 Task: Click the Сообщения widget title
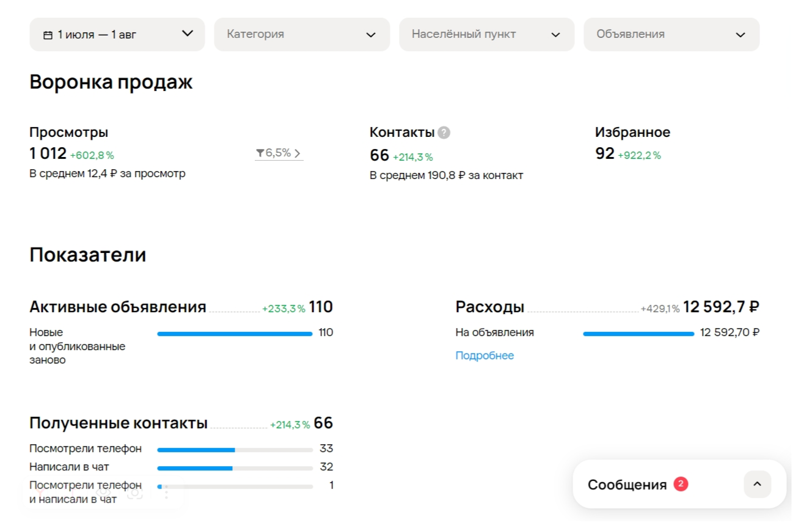point(627,485)
